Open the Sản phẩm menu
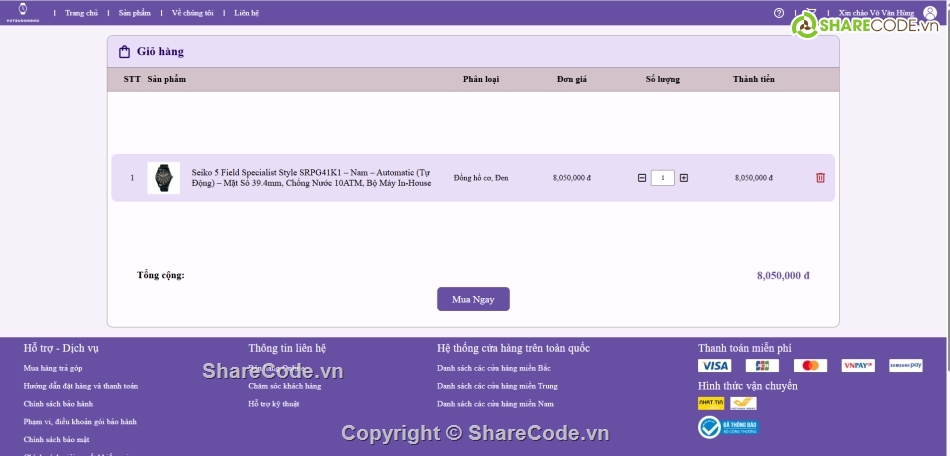This screenshot has width=950, height=456. (x=134, y=13)
